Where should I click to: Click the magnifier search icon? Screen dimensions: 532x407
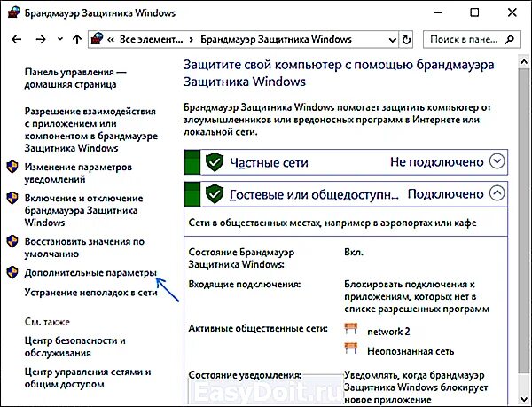pyautogui.click(x=509, y=40)
